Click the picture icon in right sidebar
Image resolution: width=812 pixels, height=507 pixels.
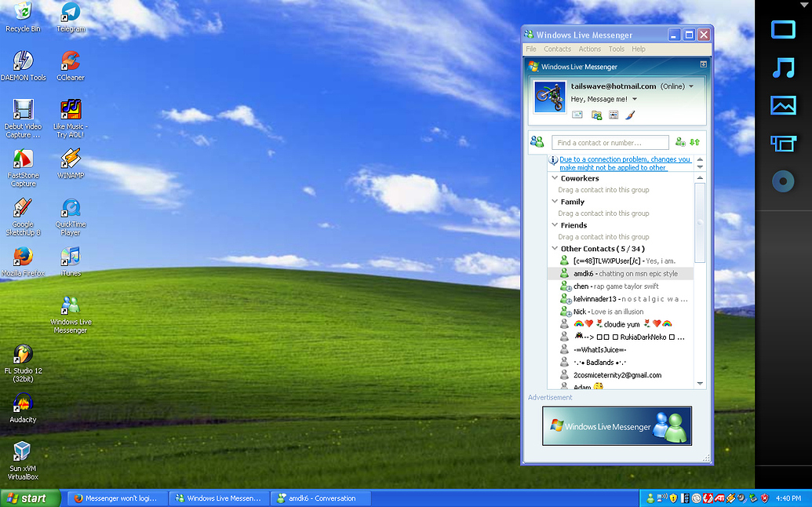pyautogui.click(x=783, y=105)
